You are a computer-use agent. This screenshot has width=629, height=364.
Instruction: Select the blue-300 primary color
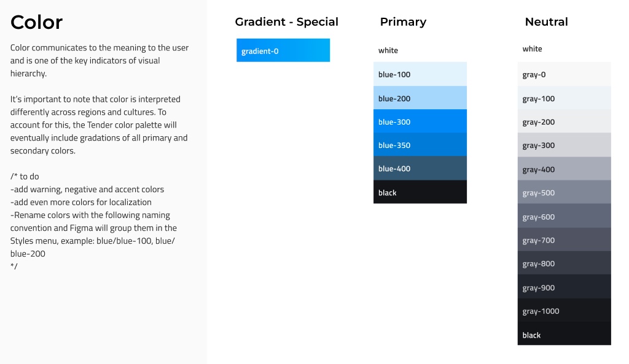pyautogui.click(x=420, y=121)
